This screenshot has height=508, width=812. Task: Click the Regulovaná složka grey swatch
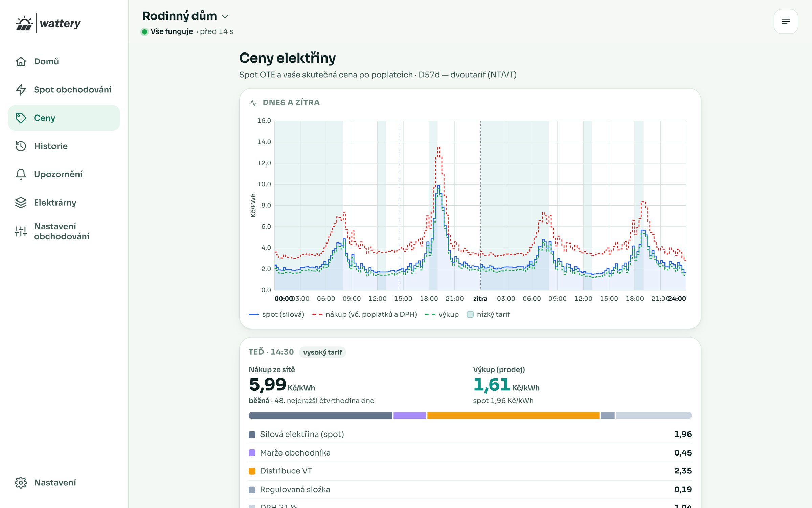pyautogui.click(x=252, y=490)
